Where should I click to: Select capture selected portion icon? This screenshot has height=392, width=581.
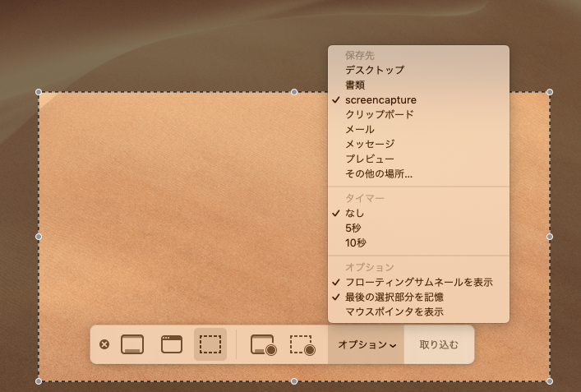tap(210, 344)
